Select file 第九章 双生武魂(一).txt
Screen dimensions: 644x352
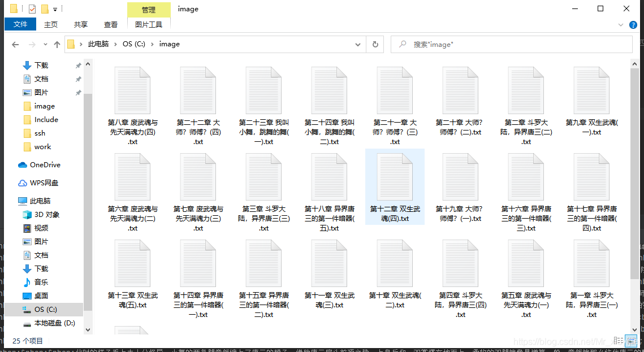(592, 101)
